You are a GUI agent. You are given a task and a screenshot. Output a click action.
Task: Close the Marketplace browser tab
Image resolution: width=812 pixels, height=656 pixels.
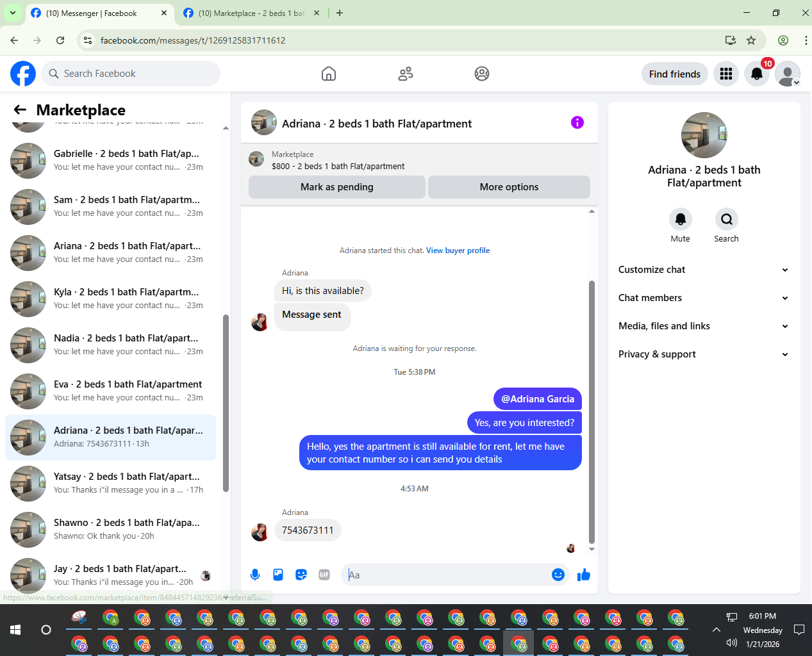(x=317, y=13)
